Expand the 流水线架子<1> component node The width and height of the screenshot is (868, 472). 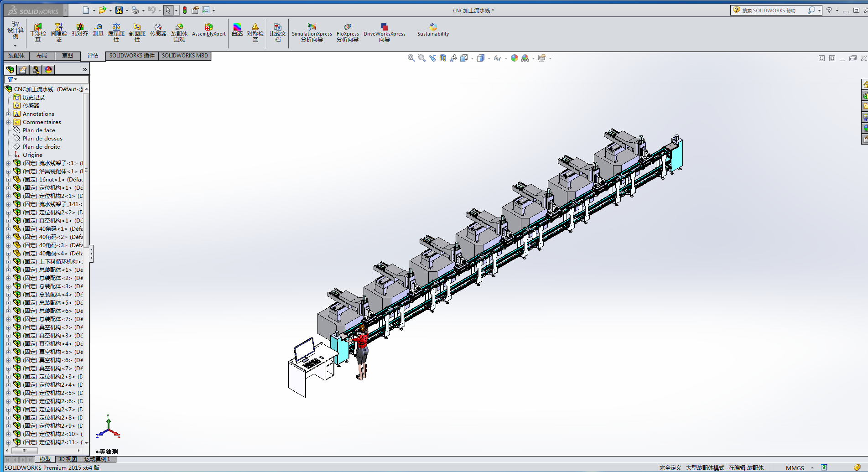tap(8, 163)
